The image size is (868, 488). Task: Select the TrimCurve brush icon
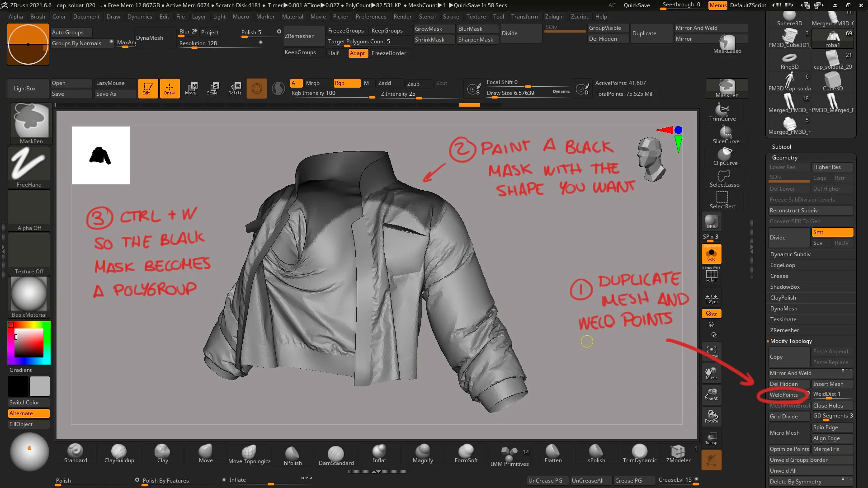[x=722, y=112]
